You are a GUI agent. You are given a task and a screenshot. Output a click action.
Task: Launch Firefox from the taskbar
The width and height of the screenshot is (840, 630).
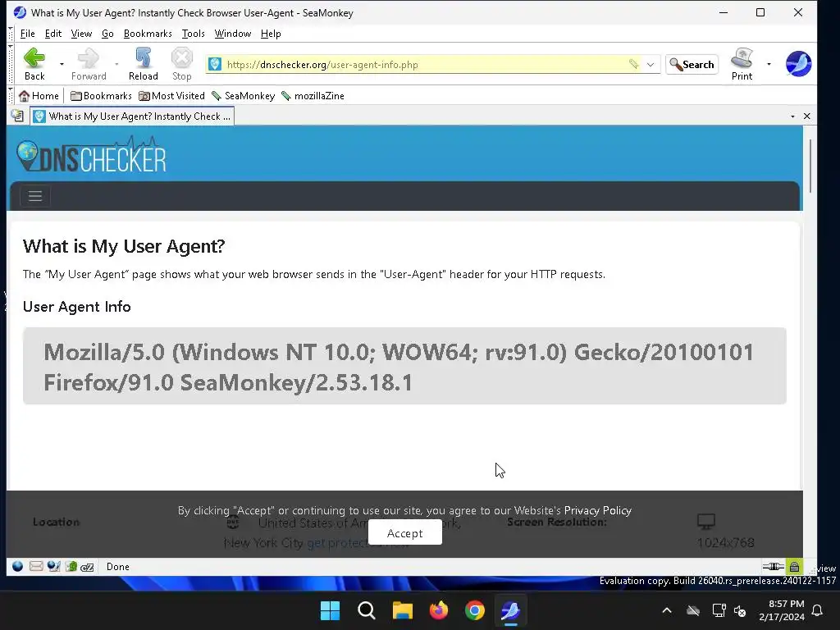point(439,610)
